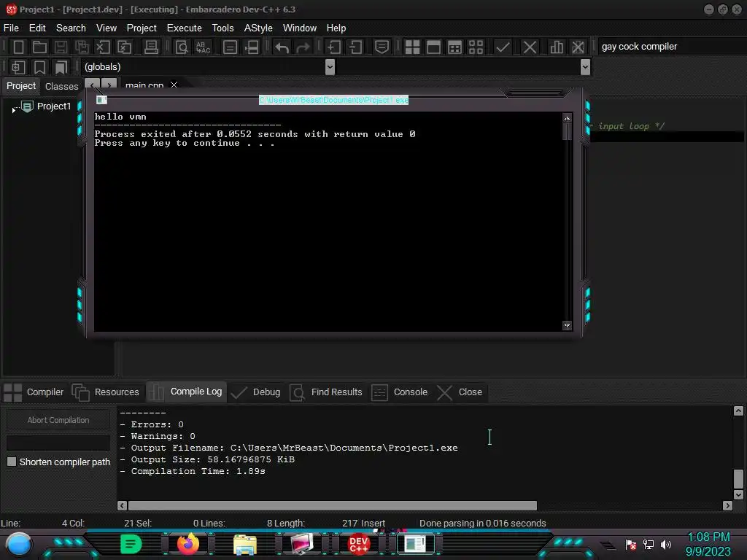
Task: Click the Abort Compilation button
Action: [58, 420]
